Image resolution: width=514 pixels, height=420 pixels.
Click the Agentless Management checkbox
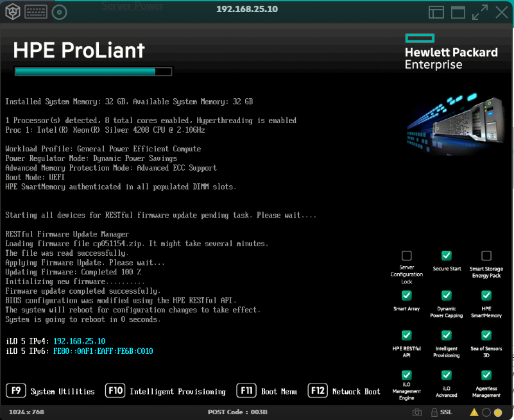pyautogui.click(x=486, y=375)
